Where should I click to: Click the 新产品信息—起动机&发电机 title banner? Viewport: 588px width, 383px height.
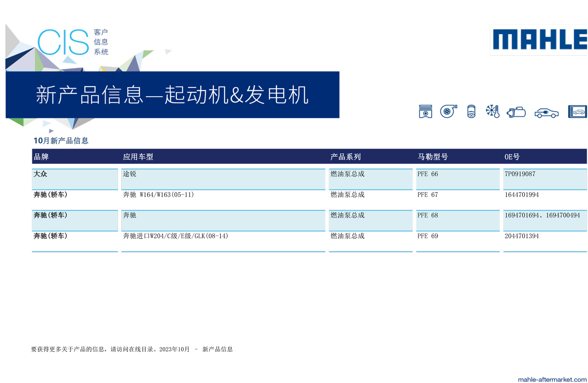(x=172, y=94)
